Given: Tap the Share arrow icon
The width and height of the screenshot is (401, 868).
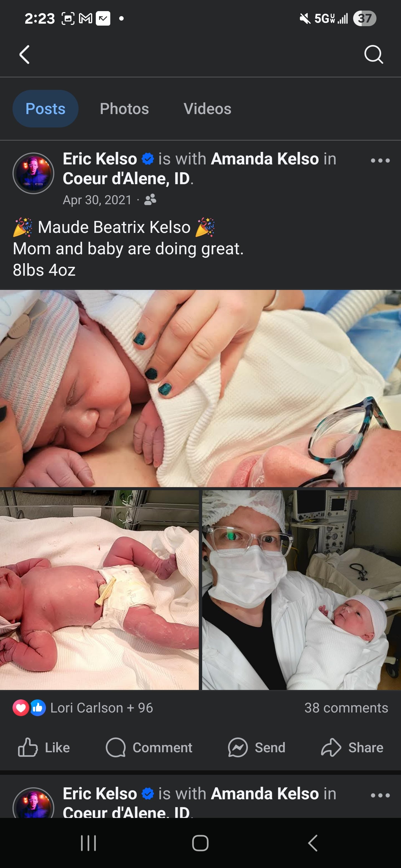Looking at the screenshot, I should (331, 747).
